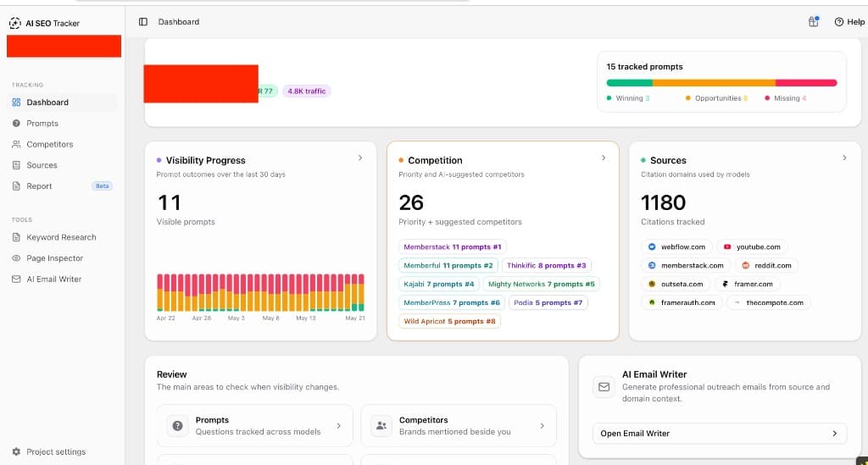Image resolution: width=868 pixels, height=465 pixels.
Task: Click the webflow.com source chip
Action: click(676, 247)
